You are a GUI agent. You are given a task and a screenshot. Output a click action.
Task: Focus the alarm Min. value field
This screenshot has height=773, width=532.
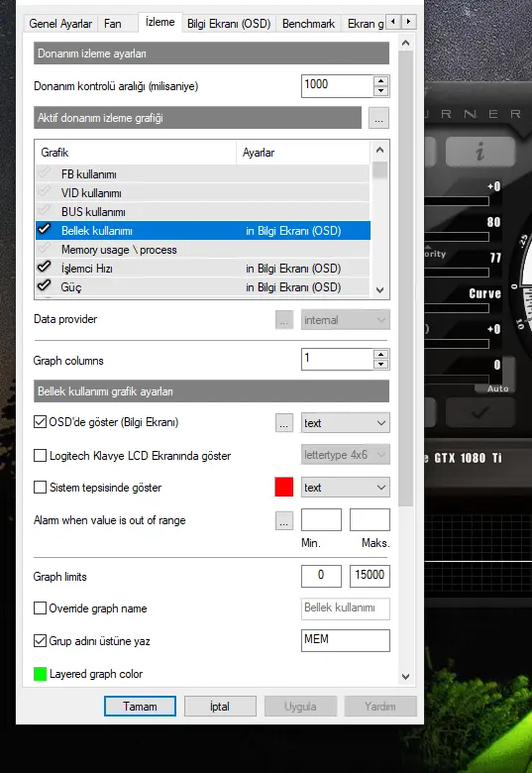[321, 519]
